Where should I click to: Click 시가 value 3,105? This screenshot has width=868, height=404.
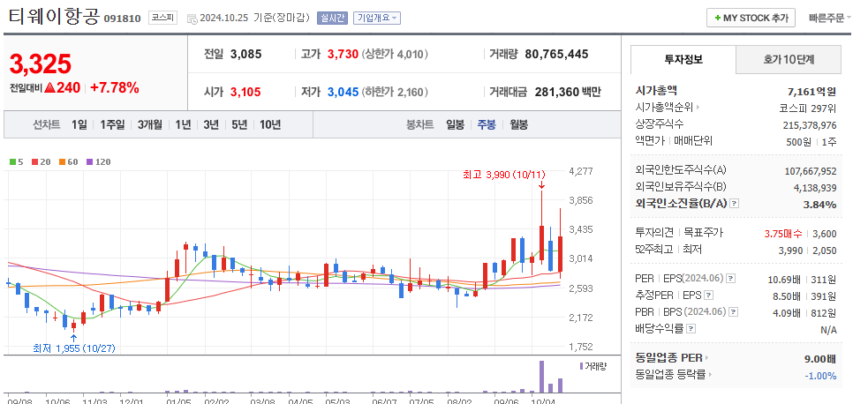point(245,92)
